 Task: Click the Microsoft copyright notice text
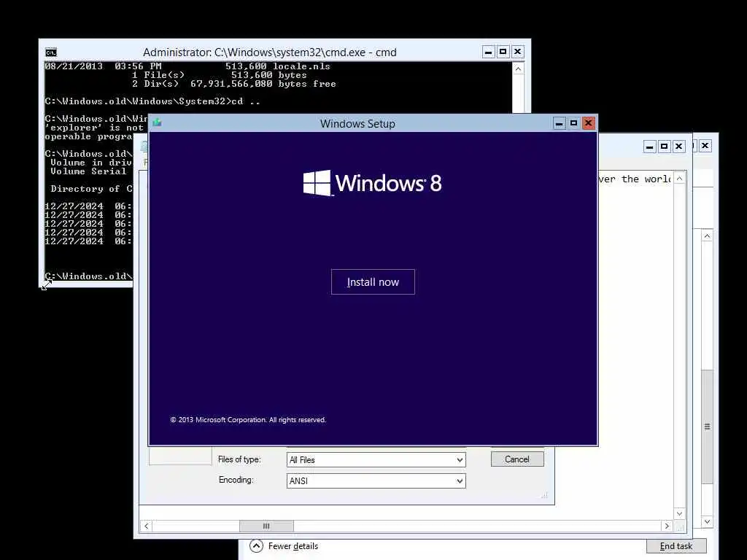coord(248,419)
